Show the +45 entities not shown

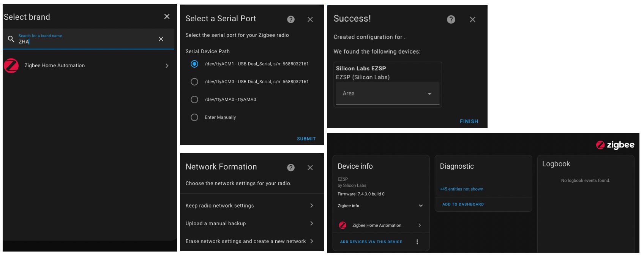[x=461, y=189]
